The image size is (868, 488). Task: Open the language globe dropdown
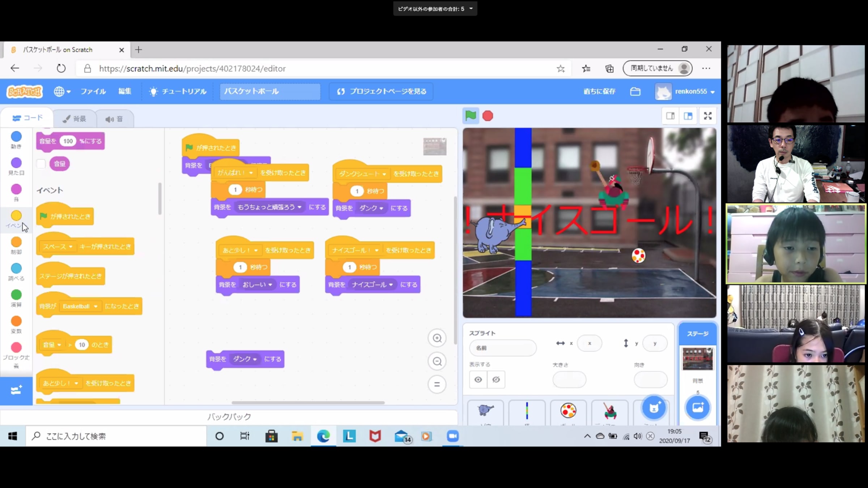62,91
